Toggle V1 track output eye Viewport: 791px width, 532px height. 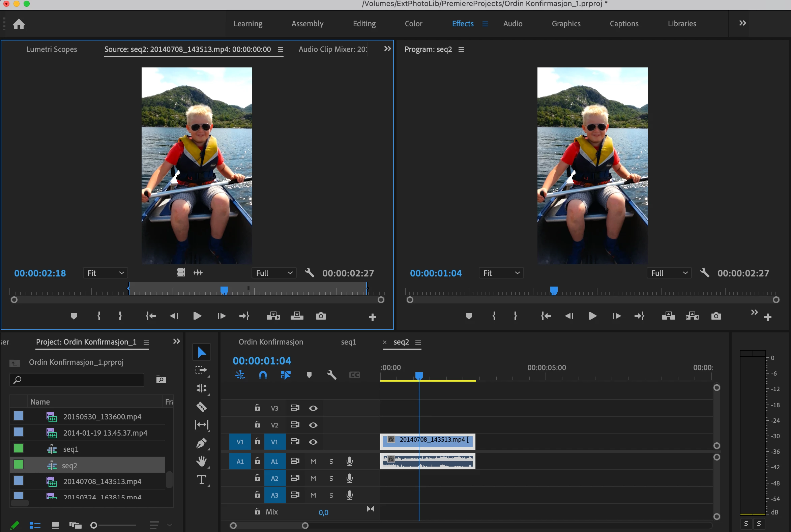(313, 442)
